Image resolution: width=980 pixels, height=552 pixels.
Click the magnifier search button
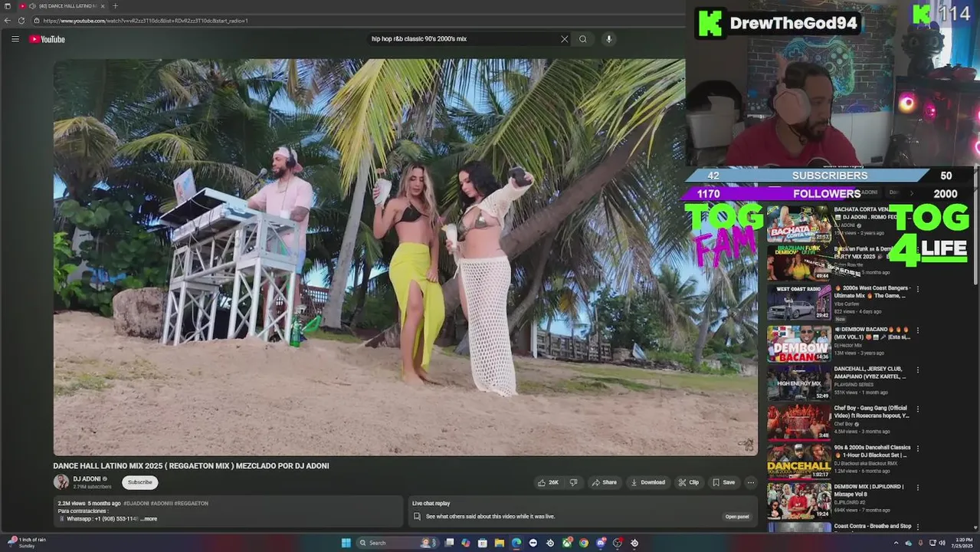point(583,39)
